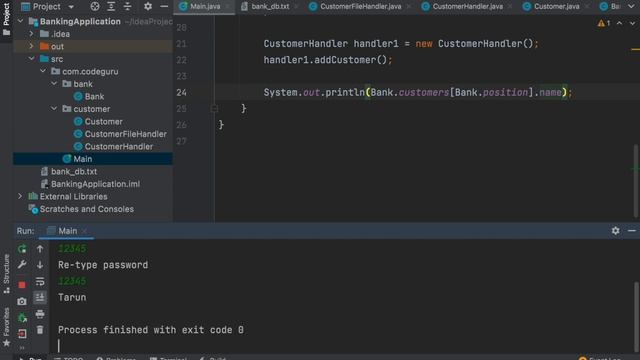The width and height of the screenshot is (640, 360).
Task: Select CustomerFileHandler in project tree
Action: point(120,134)
